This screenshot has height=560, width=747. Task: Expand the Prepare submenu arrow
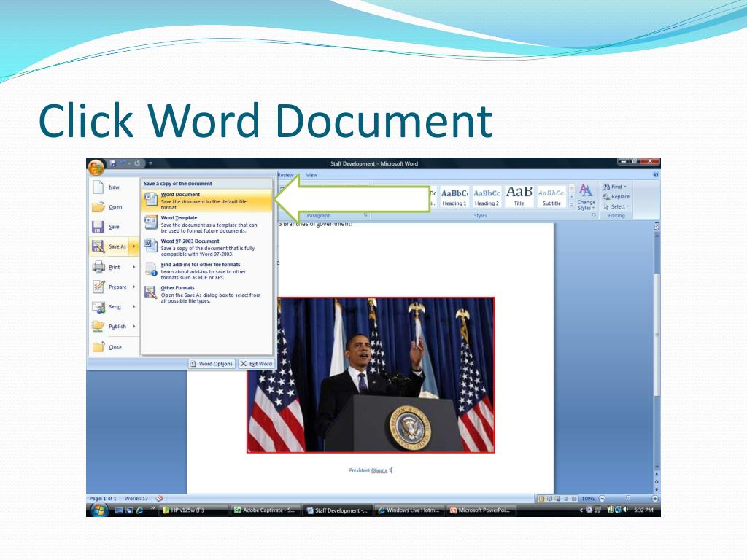pyautogui.click(x=134, y=287)
